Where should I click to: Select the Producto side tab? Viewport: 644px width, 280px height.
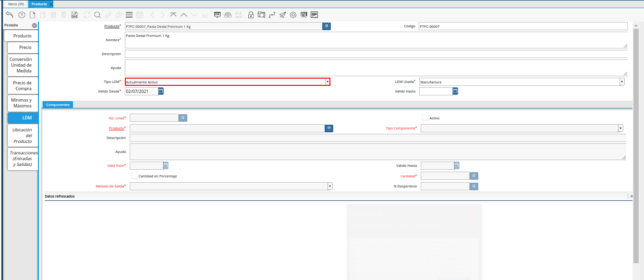[22, 36]
